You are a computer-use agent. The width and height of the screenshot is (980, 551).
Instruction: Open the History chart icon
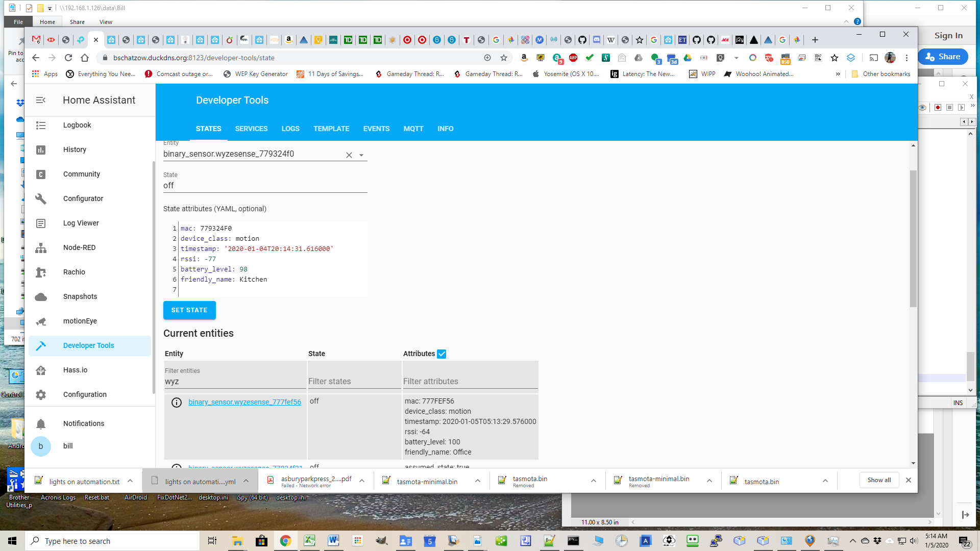pos(41,149)
